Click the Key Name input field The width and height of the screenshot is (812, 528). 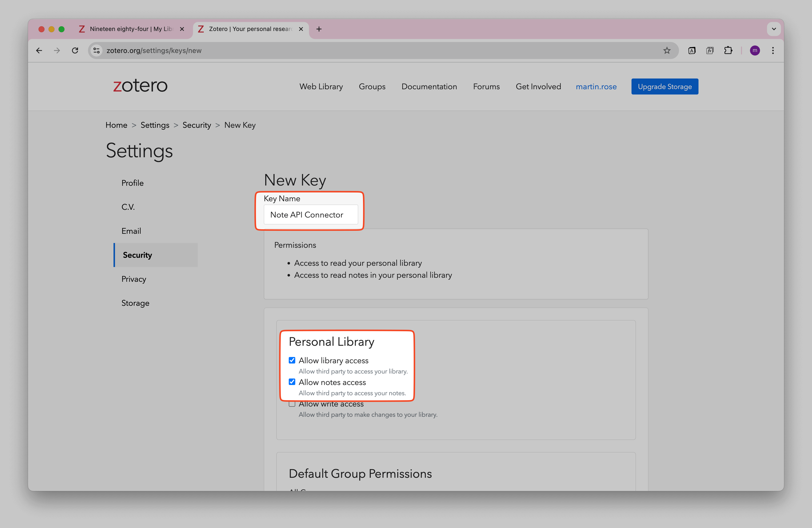(311, 214)
